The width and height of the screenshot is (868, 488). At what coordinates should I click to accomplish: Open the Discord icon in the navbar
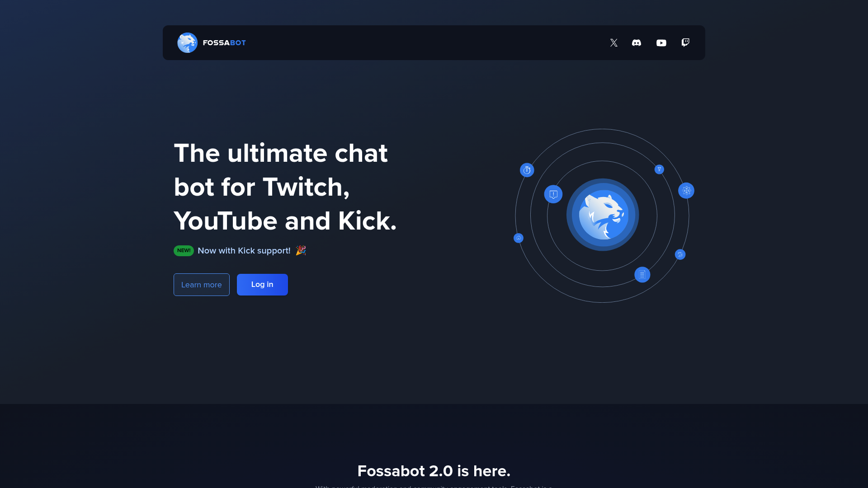[637, 42]
